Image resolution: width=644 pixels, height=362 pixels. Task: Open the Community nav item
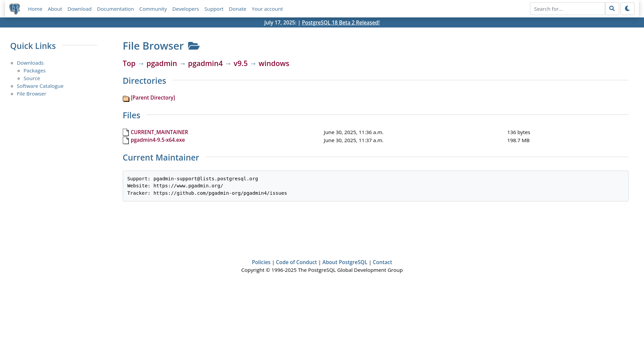(153, 9)
